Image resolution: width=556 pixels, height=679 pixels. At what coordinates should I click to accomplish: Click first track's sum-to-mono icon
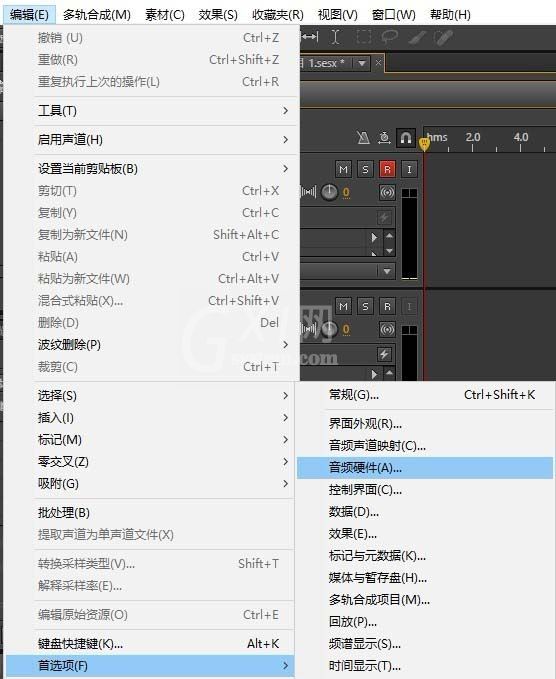click(387, 192)
